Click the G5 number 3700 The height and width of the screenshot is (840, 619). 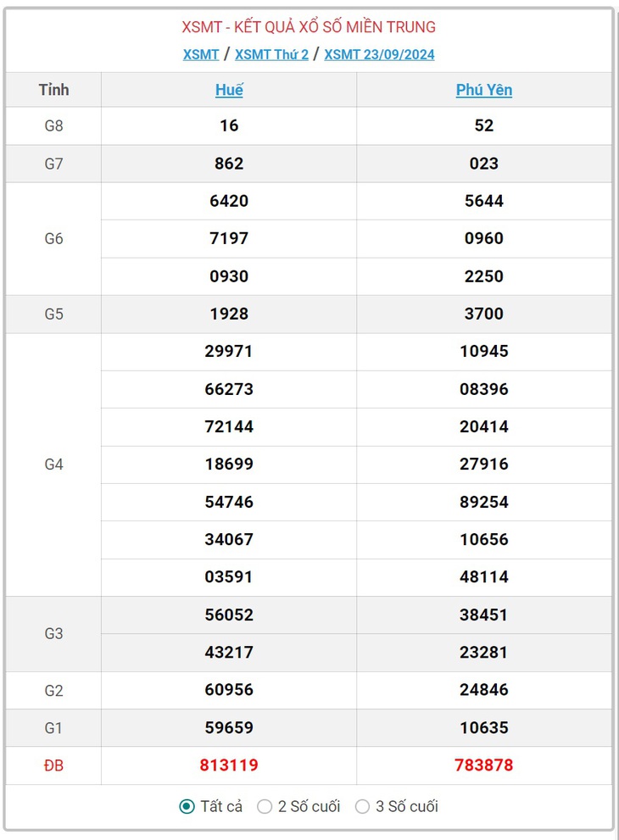tap(484, 314)
